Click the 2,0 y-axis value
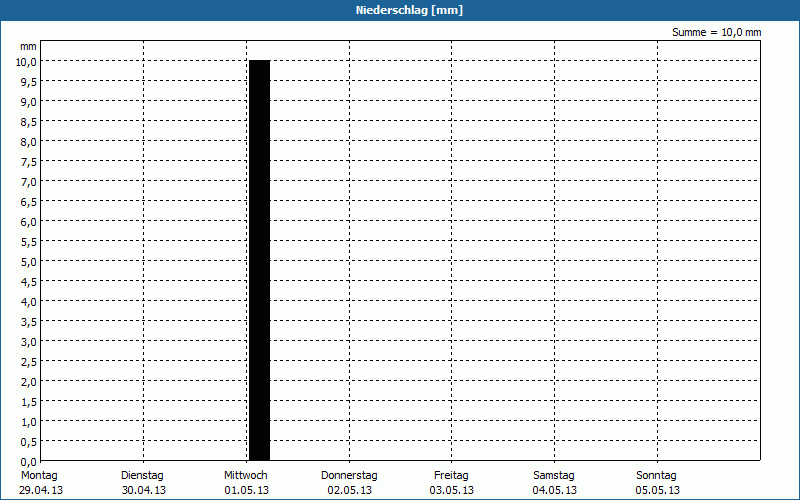Viewport: 800px width, 500px height. click(28, 382)
